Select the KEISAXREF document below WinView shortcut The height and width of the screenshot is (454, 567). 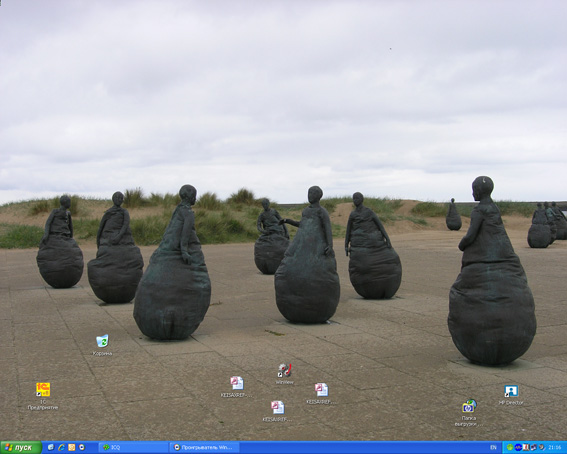277,411
